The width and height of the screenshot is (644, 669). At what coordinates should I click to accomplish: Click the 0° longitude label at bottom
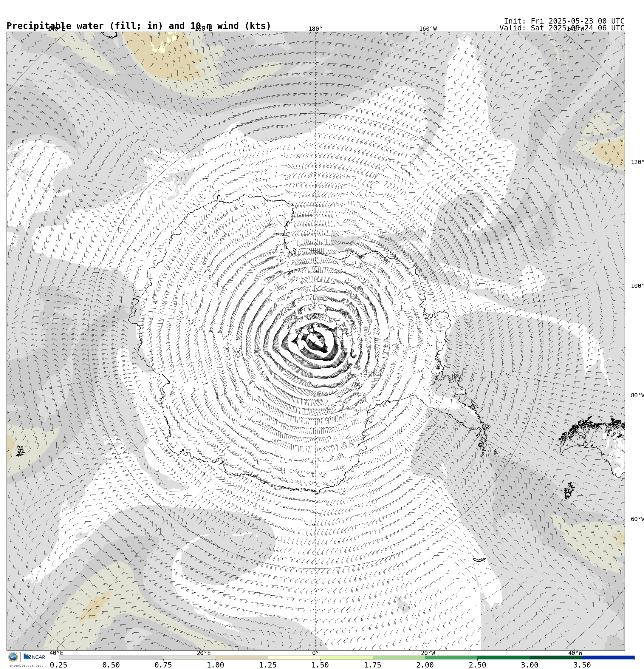click(315, 653)
